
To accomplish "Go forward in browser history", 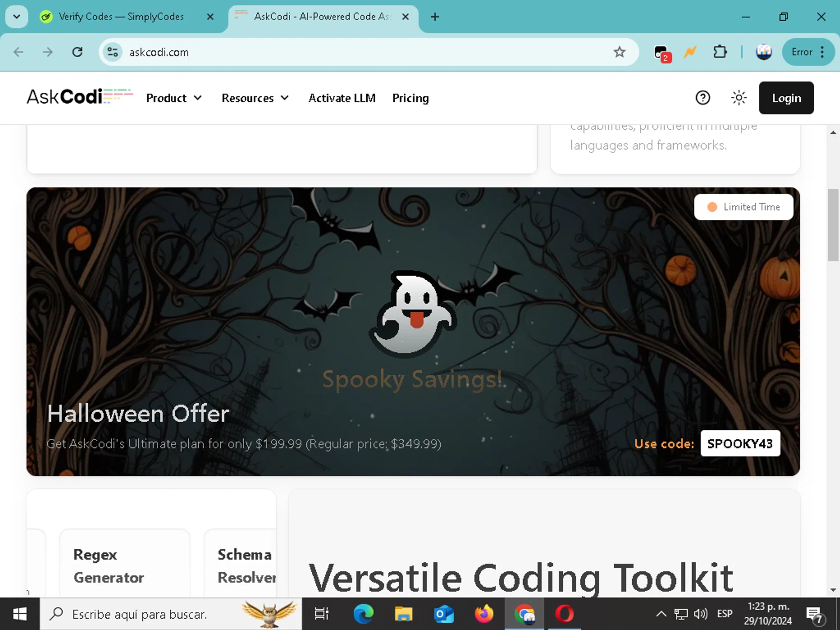I will [x=48, y=52].
